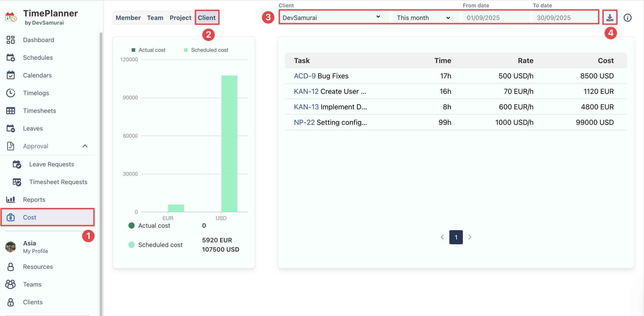
Task: Open the NP-22 task link
Action: point(304,122)
